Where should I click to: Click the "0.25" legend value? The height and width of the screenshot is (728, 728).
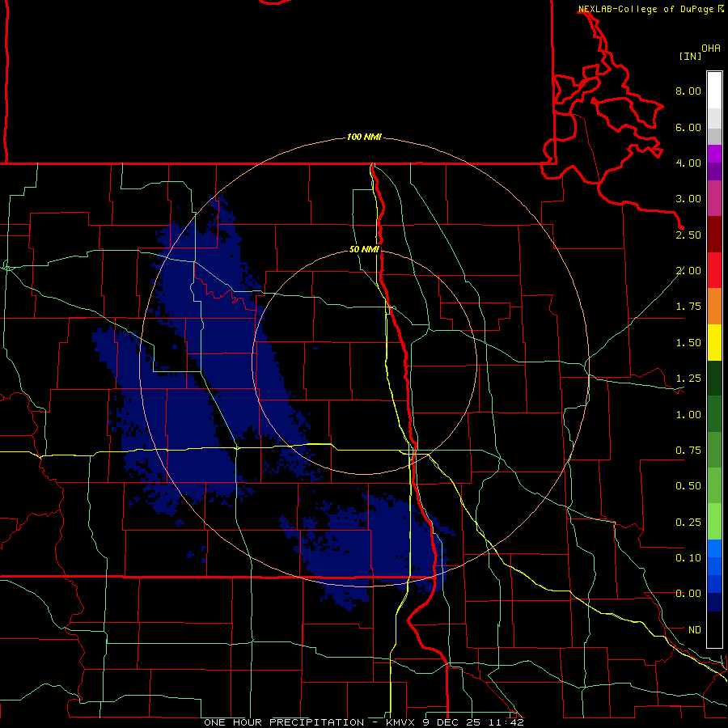(x=688, y=523)
